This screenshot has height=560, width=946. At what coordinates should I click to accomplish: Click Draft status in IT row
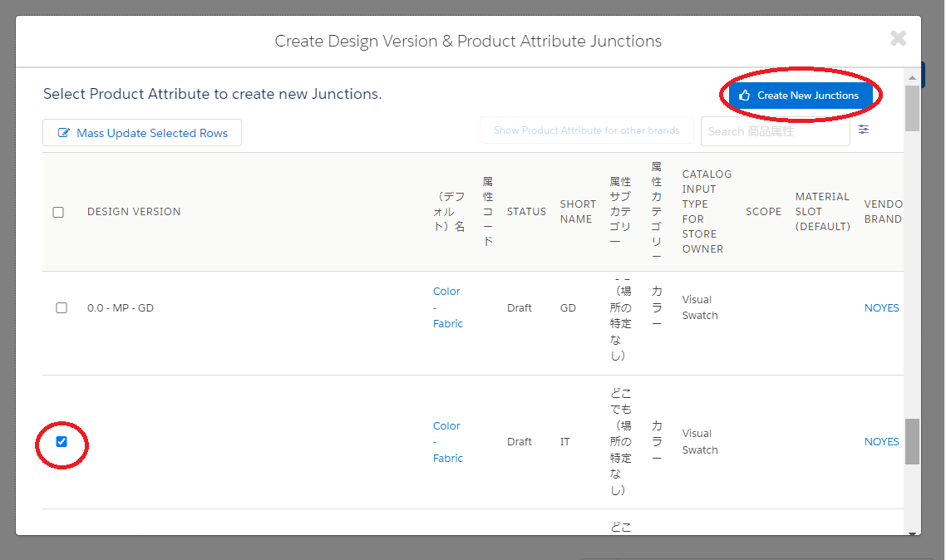[x=519, y=442]
